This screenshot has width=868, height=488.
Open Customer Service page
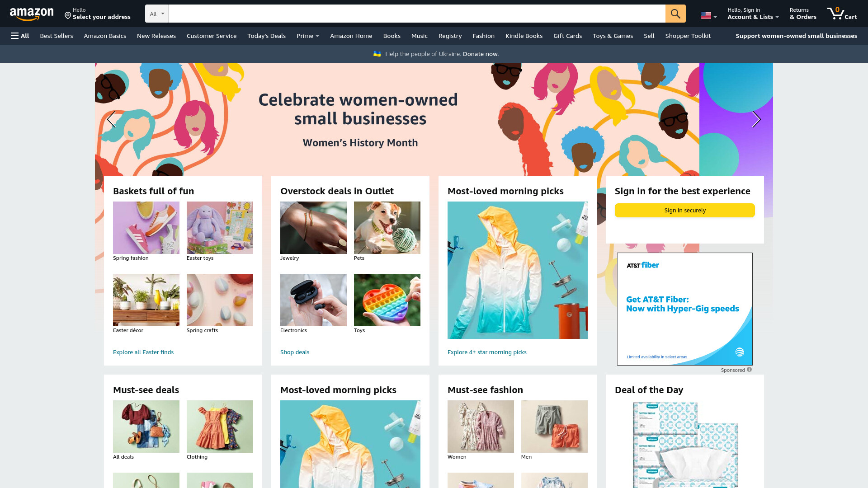point(212,36)
